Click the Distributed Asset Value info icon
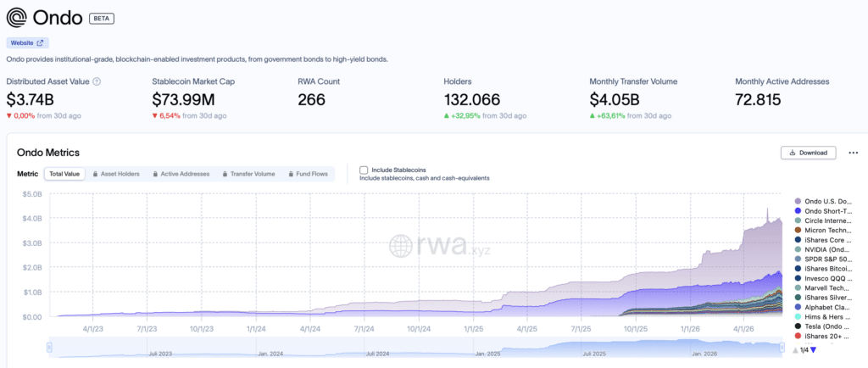 point(97,81)
